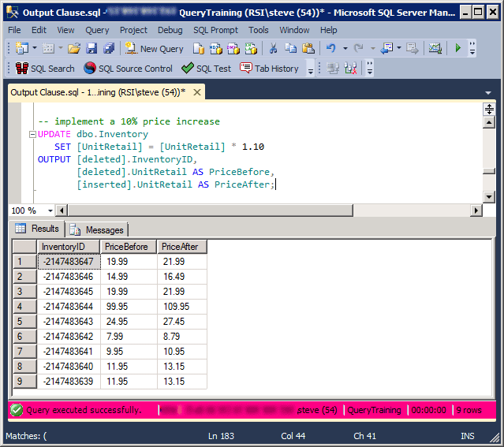
Task: Open the Debug menu
Action: point(170,30)
